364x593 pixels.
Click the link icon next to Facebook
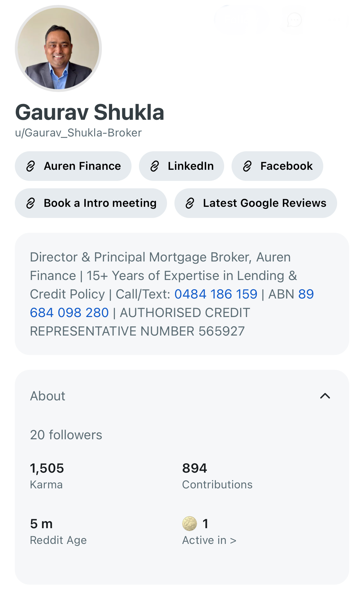[x=247, y=166]
